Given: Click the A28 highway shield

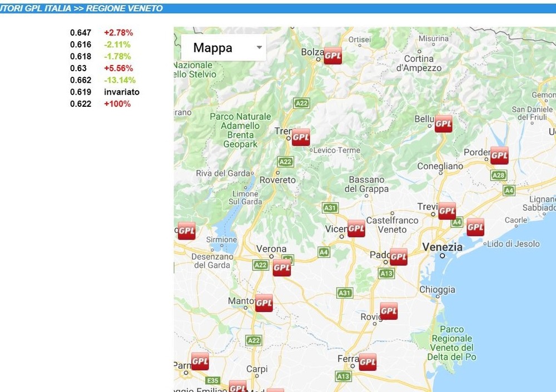Looking at the screenshot, I should click(499, 175).
